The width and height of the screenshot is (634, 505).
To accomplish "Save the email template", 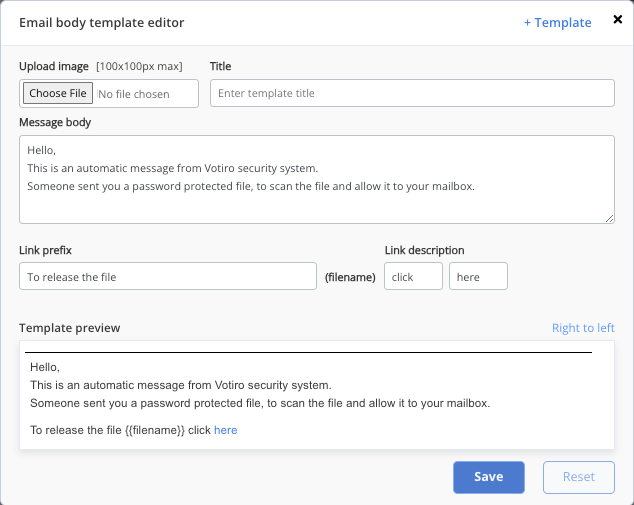I will [488, 477].
